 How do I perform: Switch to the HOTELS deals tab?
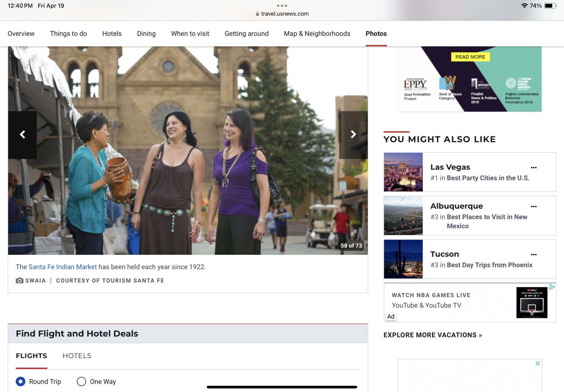coord(77,356)
